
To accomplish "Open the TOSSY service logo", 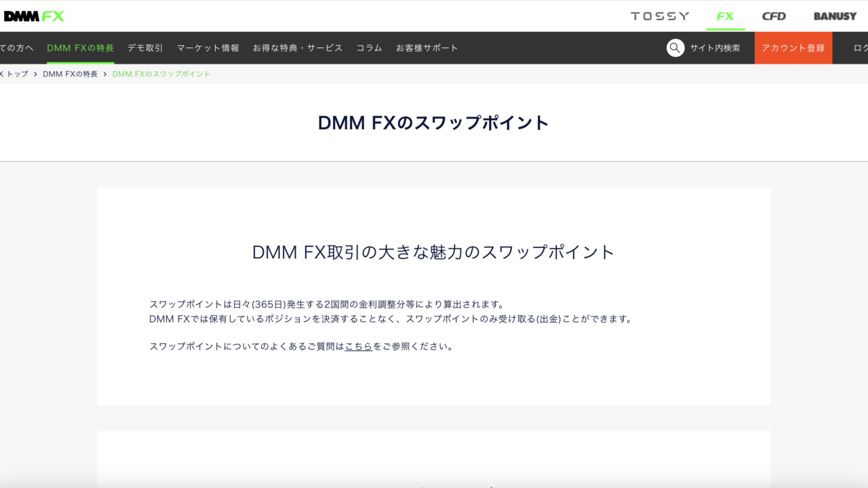I will click(x=659, y=16).
